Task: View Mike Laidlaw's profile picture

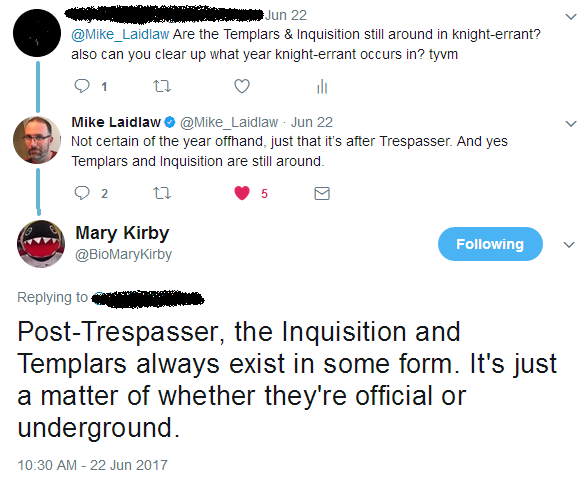Action: tap(37, 140)
